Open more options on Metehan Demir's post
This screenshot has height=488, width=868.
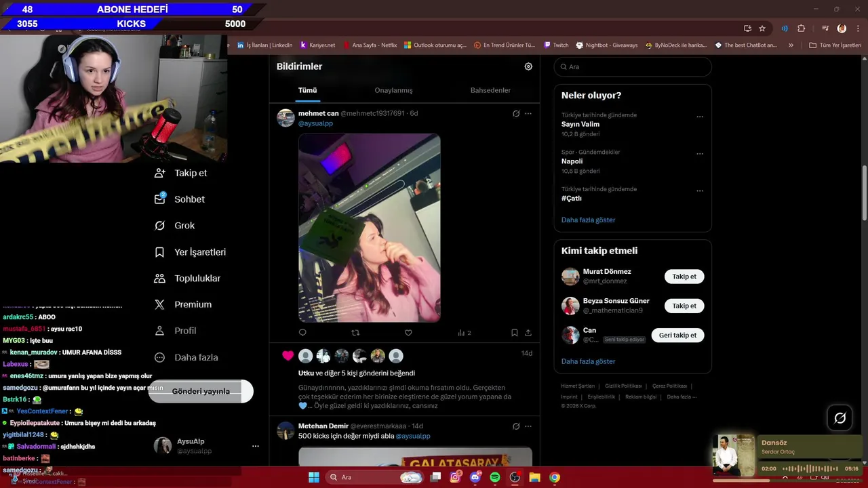pos(528,426)
